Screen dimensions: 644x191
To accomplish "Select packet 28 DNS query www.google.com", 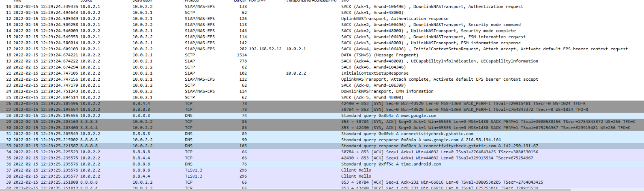I will tap(322, 116).
